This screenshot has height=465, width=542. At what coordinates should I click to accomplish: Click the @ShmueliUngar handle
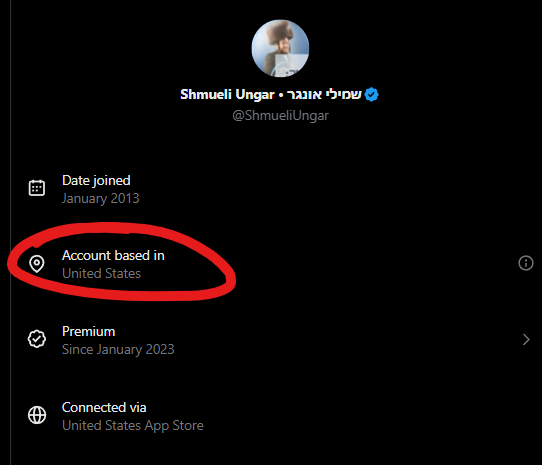point(280,115)
